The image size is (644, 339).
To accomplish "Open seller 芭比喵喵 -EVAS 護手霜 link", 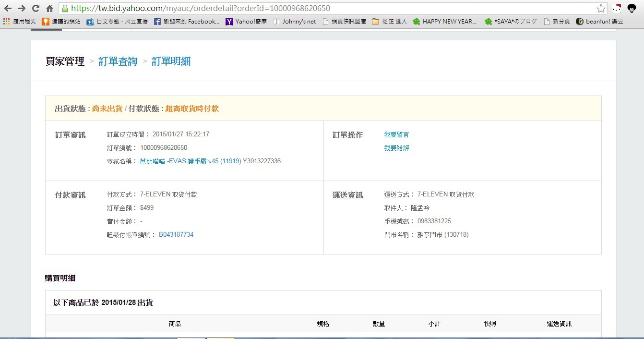I will pyautogui.click(x=191, y=161).
